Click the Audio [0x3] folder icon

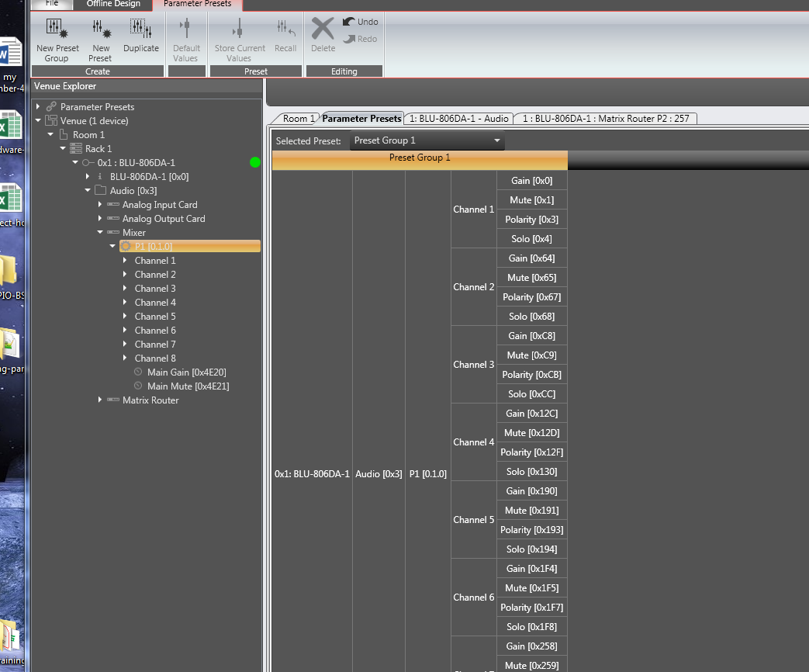[101, 190]
